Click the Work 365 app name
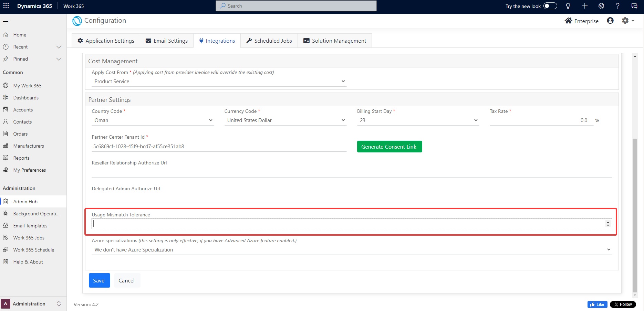This screenshot has width=644, height=311. (x=74, y=6)
